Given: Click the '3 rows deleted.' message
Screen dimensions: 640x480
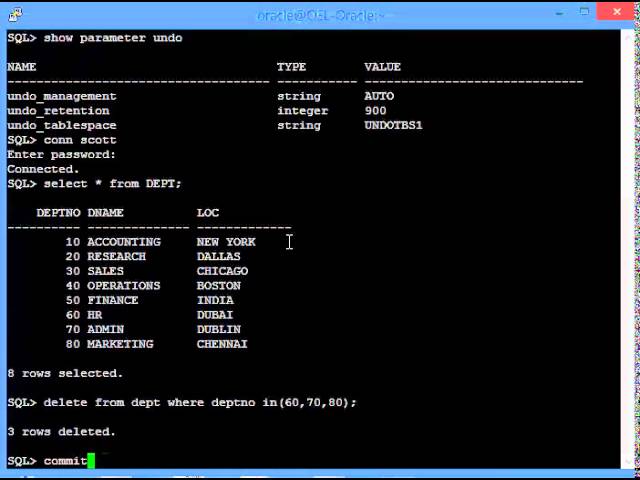Looking at the screenshot, I should click(62, 432).
